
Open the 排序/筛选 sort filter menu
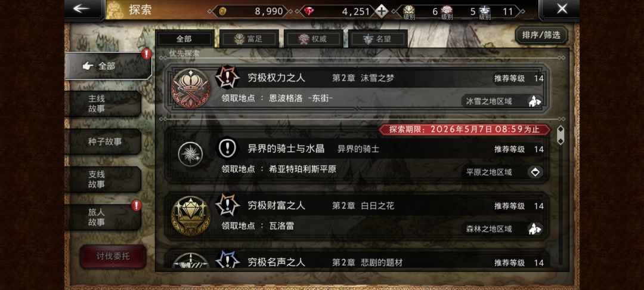pyautogui.click(x=541, y=35)
